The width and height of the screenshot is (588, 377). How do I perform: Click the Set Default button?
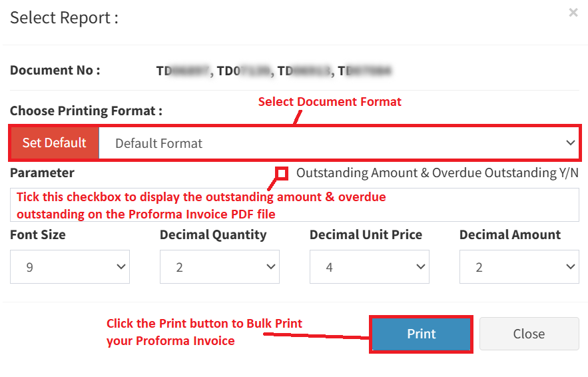55,143
